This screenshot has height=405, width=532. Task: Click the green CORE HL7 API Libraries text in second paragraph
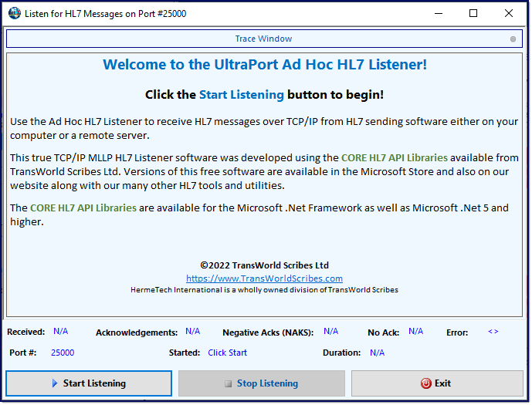tap(395, 158)
